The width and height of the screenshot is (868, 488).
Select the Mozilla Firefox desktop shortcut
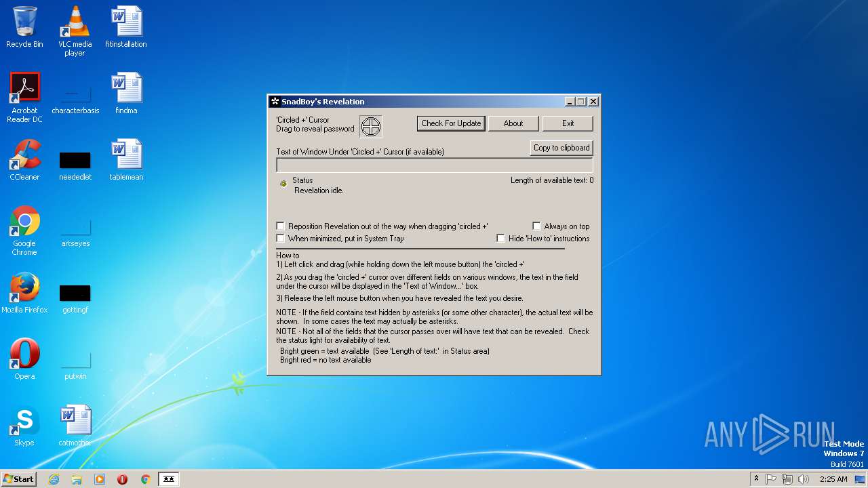point(24,293)
